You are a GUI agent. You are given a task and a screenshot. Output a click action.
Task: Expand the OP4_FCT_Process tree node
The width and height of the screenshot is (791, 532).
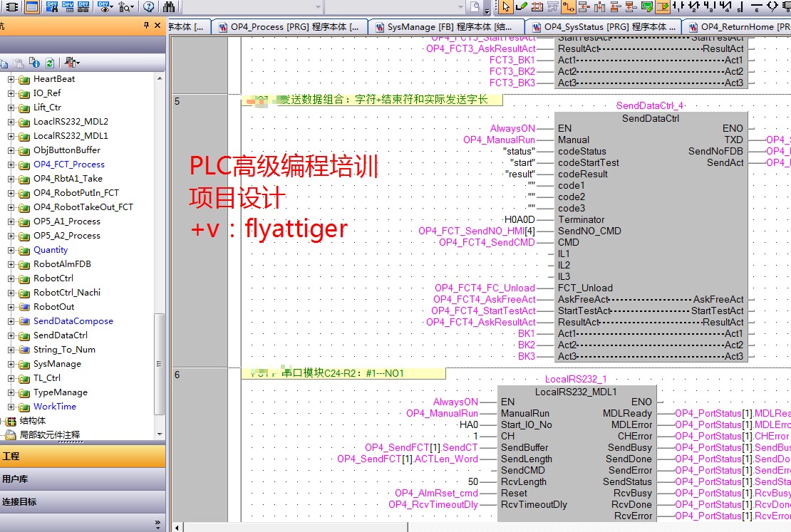pos(11,165)
